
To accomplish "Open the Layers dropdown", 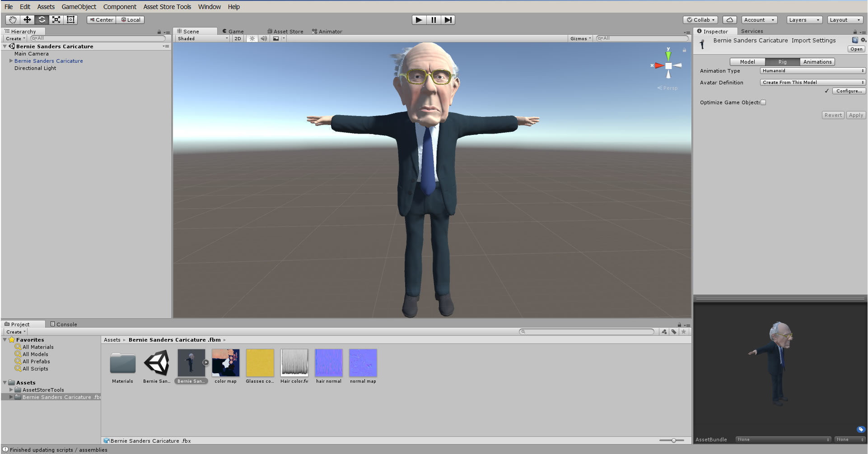I will (804, 20).
